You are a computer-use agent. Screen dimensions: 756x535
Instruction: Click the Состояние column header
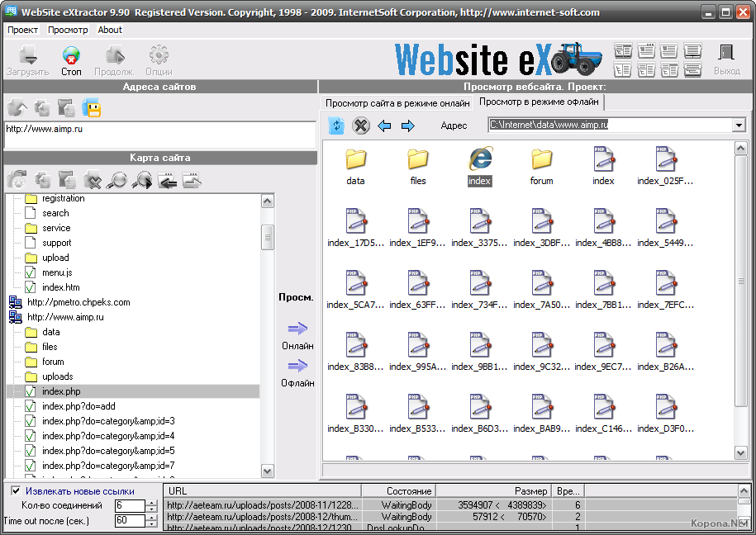(x=398, y=490)
